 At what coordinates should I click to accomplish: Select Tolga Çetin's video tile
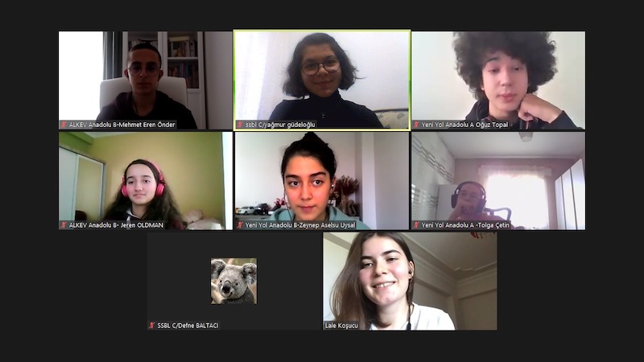click(x=498, y=180)
